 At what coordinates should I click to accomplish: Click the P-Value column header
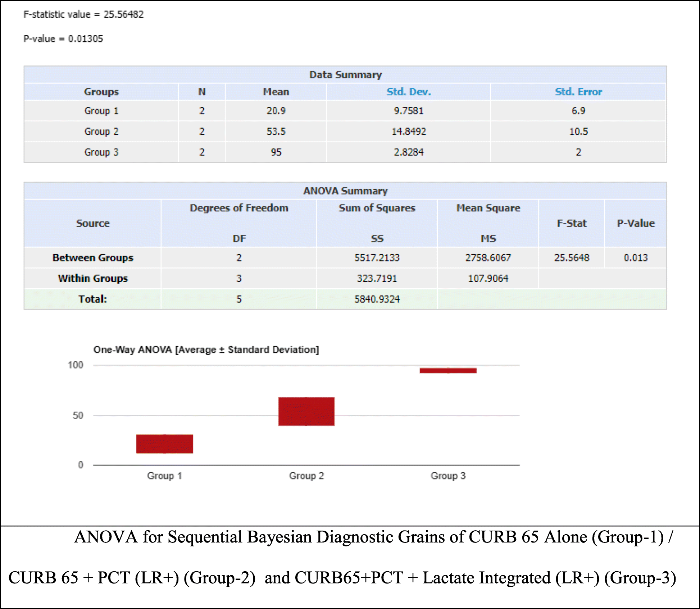point(636,223)
